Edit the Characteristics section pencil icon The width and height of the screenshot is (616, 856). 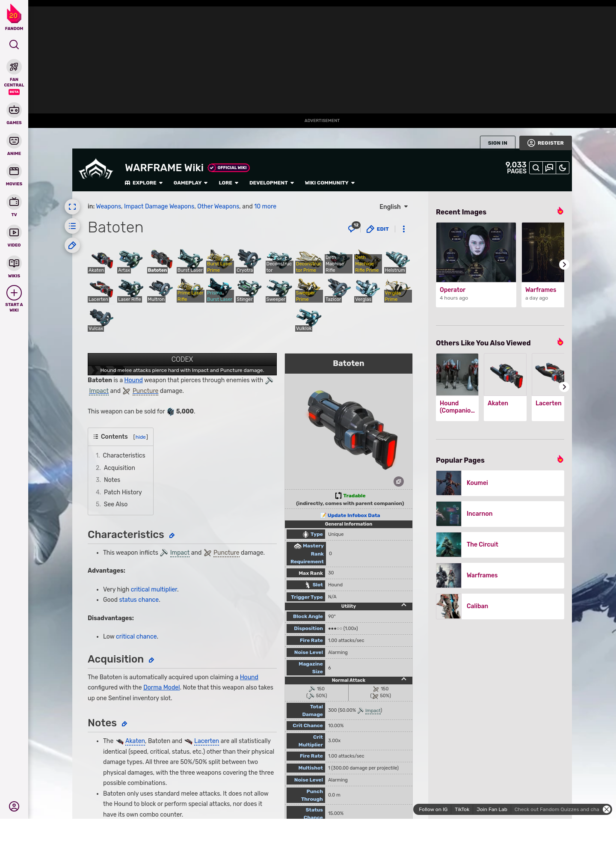coord(172,535)
